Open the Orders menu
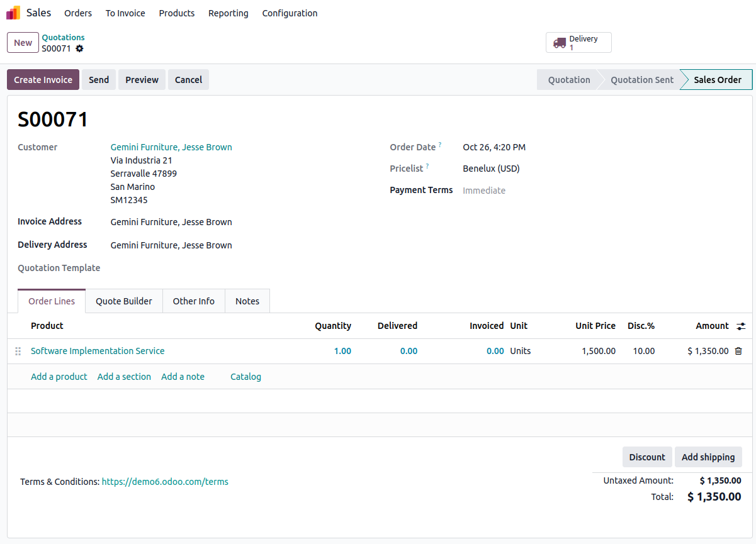Image resolution: width=756 pixels, height=544 pixels. click(x=78, y=13)
